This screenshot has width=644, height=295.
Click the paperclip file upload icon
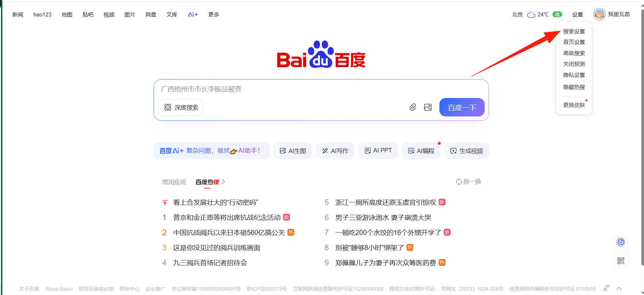tap(413, 107)
